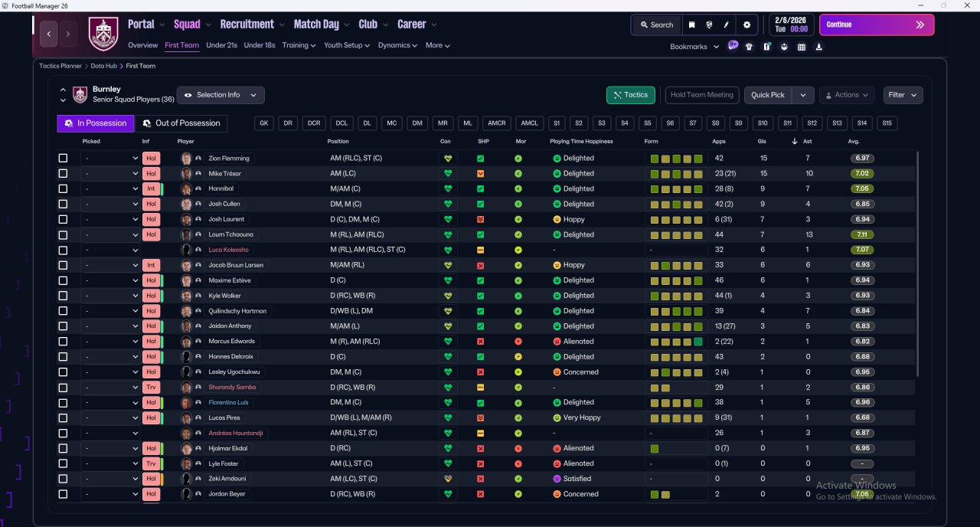Open the messages icon with notification badge
Viewport: 980px width, 527px height.
click(733, 46)
